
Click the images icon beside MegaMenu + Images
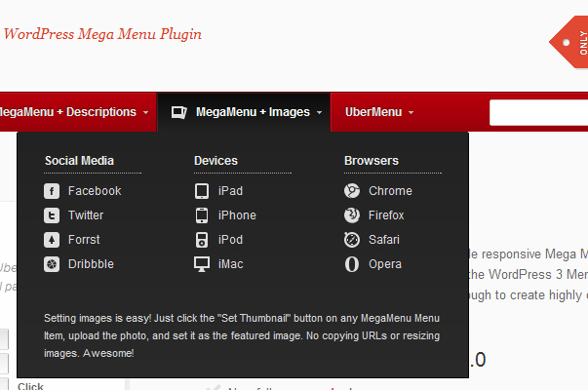[x=179, y=112]
